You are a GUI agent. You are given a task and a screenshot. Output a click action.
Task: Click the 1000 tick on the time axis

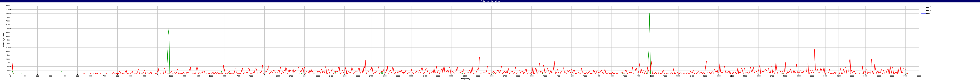point(144,76)
